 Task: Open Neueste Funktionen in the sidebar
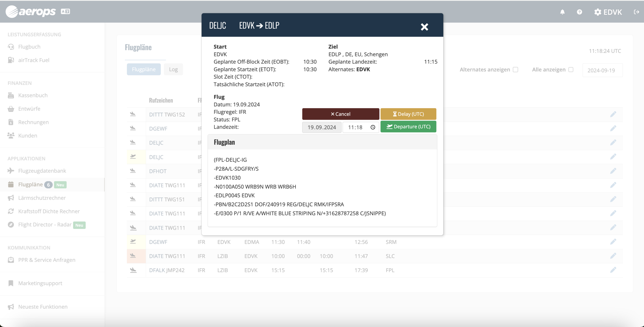[x=43, y=307]
